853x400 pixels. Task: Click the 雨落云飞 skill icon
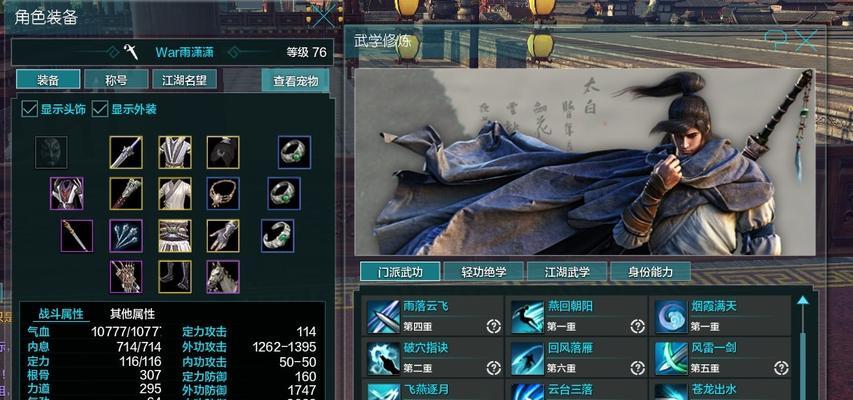pos(384,317)
